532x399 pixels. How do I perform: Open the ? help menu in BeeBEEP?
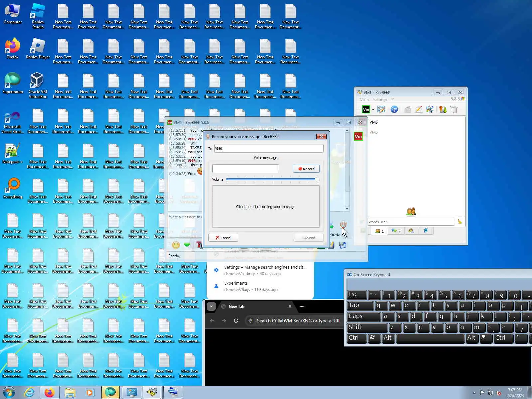pos(393,100)
